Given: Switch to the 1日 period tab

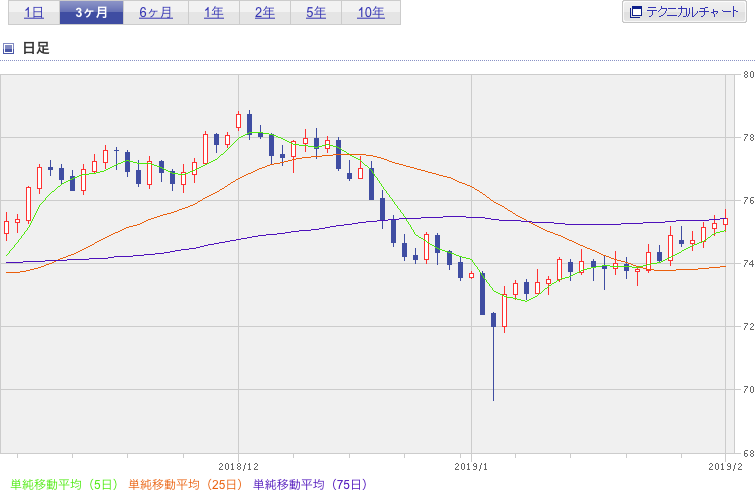Looking at the screenshot, I should (x=34, y=13).
